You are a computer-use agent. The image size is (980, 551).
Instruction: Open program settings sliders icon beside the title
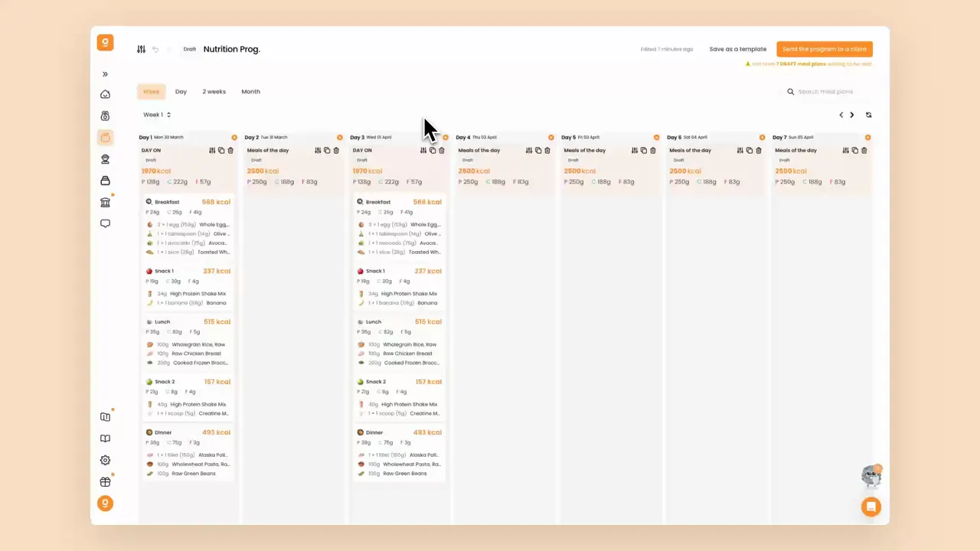(141, 49)
